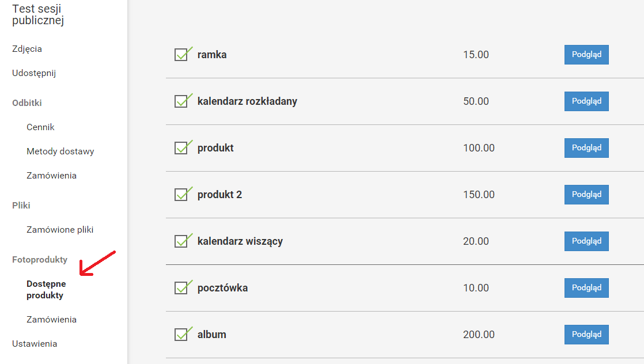The height and width of the screenshot is (364, 644).
Task: Go to Udostępnij in sidebar
Action: coord(34,73)
